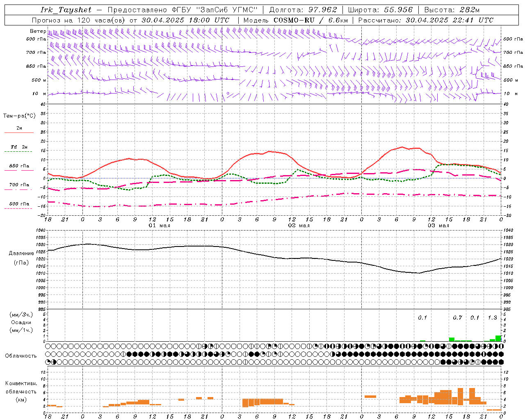Click the (гПа) unit under Давление
Viewport: 525px width, 420px height.
coord(21,263)
